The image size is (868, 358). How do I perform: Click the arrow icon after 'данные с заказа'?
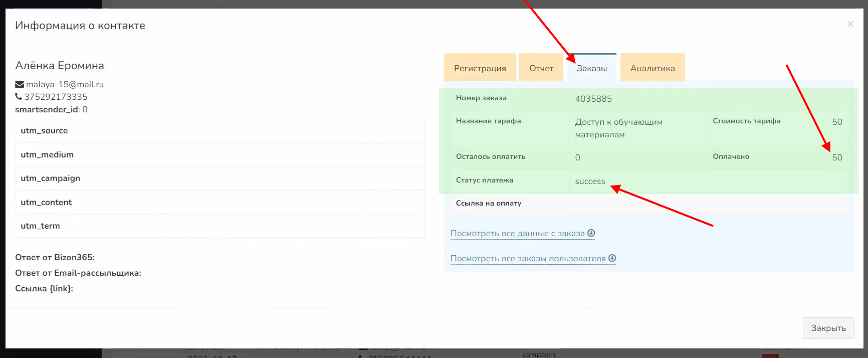(591, 233)
